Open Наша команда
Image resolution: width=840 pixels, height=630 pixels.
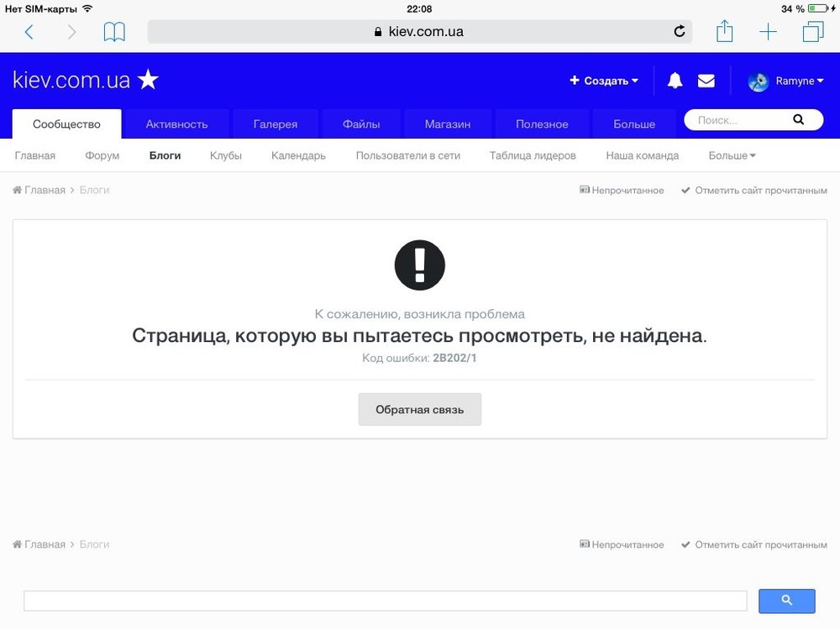click(643, 155)
